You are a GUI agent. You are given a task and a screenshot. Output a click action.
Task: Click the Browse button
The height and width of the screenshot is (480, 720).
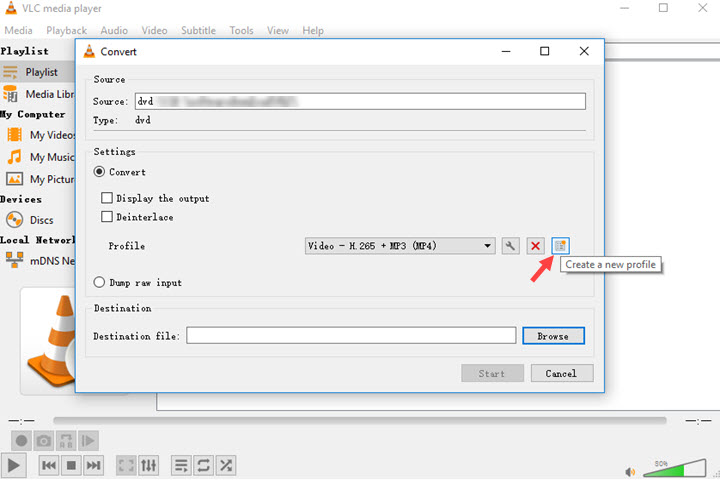[553, 336]
